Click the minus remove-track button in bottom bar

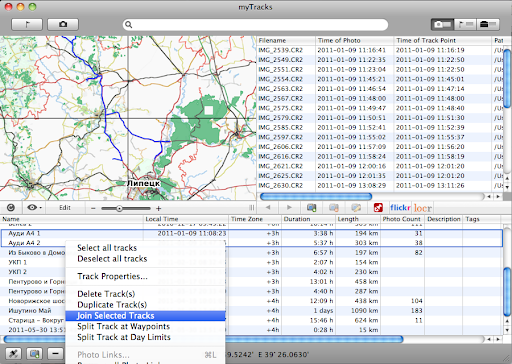[56, 353]
